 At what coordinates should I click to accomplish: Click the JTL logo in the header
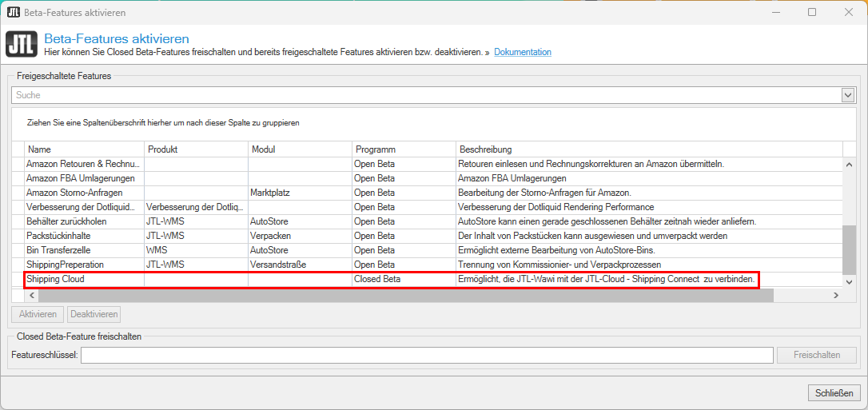(x=22, y=45)
